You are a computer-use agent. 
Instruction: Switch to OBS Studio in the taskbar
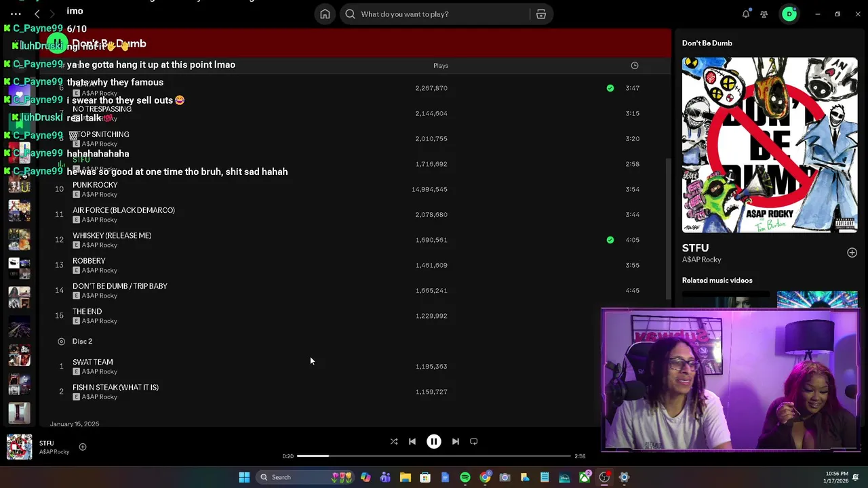604,477
